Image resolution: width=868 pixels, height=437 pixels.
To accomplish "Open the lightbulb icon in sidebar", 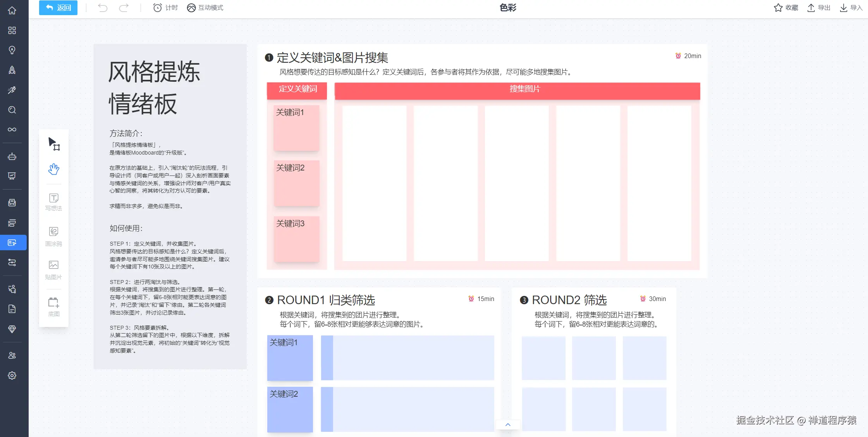I will point(12,50).
